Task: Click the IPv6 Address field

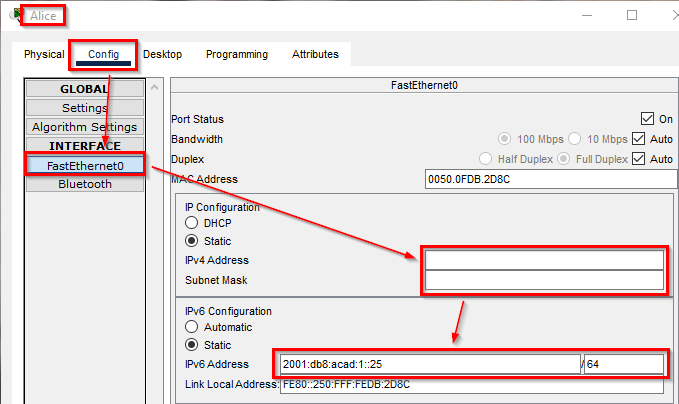Action: pyautogui.click(x=430, y=364)
